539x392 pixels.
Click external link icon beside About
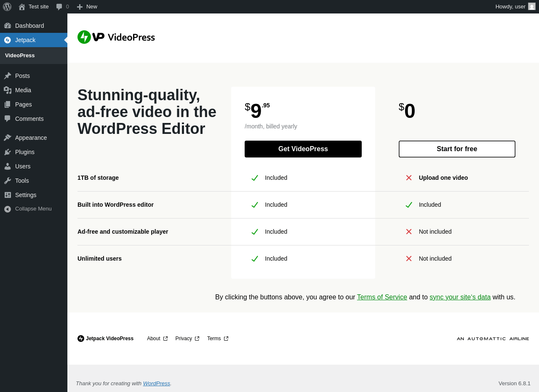165,339
